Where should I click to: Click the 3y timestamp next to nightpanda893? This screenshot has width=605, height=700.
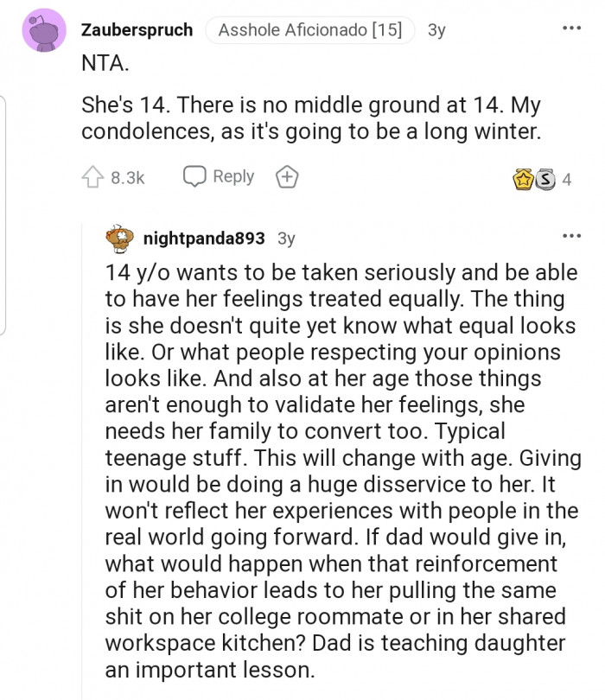pos(286,238)
